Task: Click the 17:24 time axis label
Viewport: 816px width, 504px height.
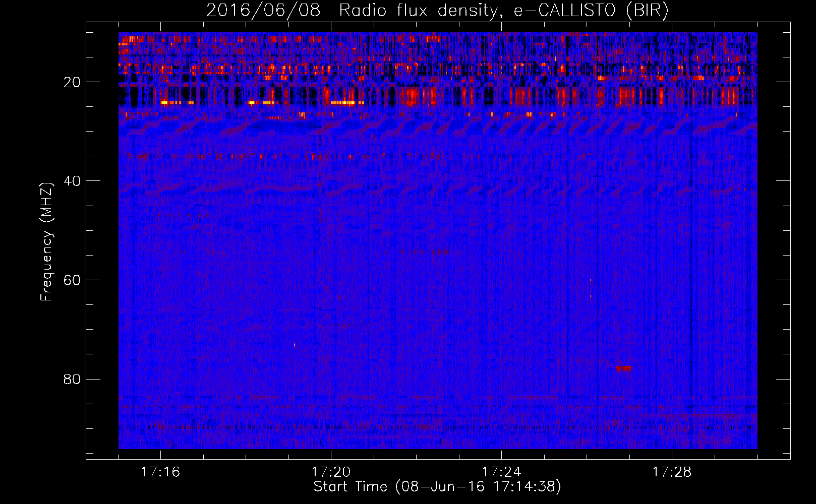Action: coord(501,472)
